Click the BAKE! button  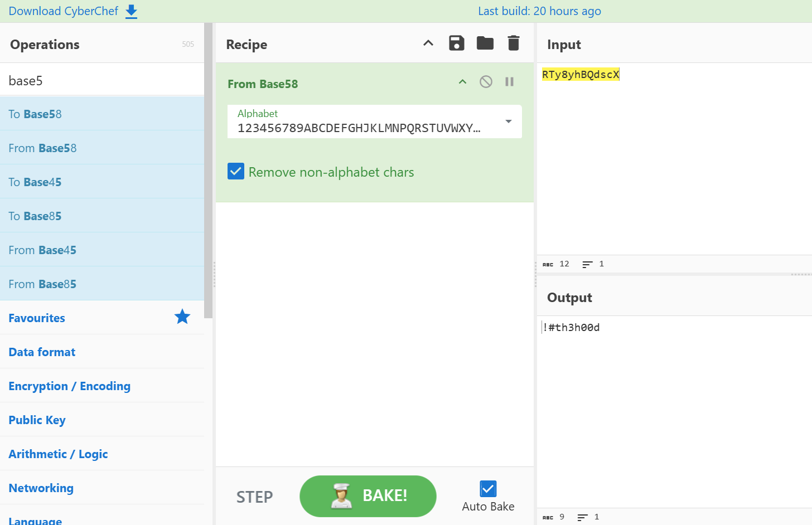(368, 496)
